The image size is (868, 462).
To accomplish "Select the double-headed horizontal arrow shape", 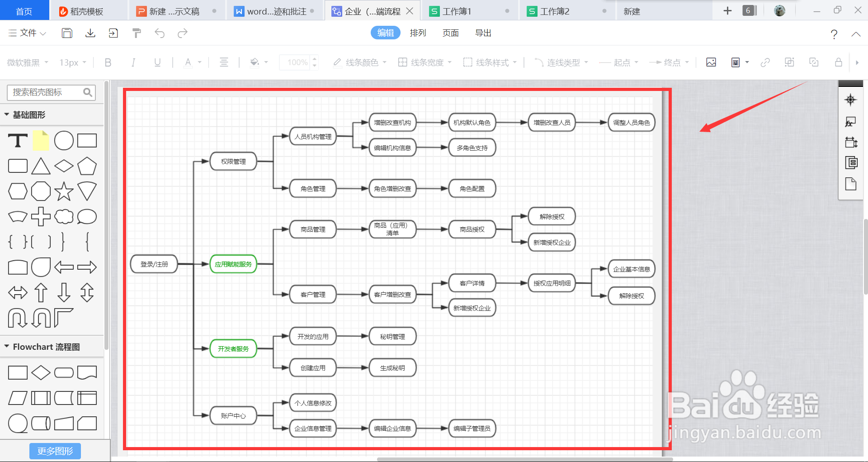I will 18,293.
